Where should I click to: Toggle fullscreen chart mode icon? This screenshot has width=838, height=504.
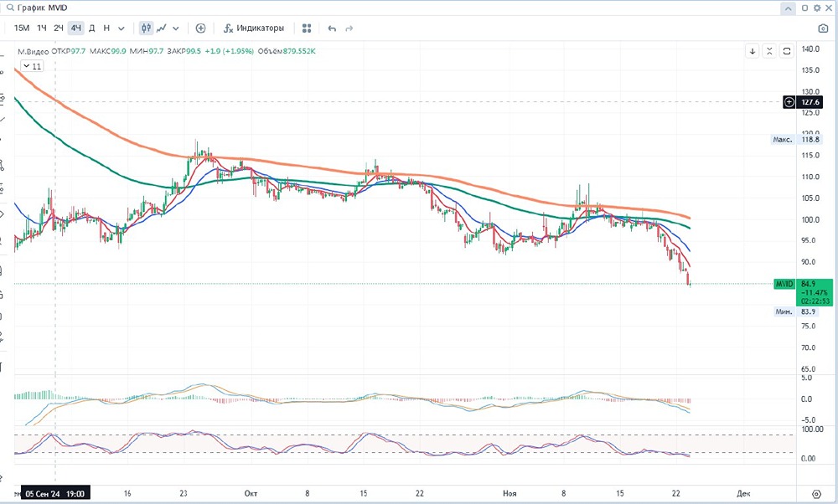(x=787, y=51)
